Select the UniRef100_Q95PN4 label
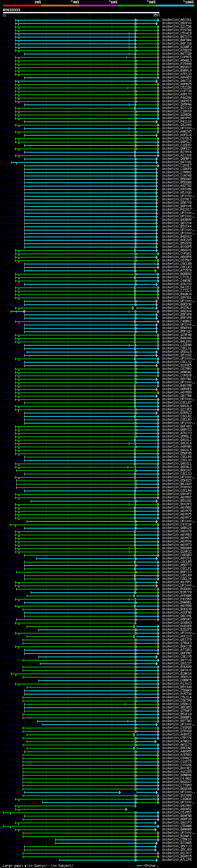197x868 pixels. [176, 104]
